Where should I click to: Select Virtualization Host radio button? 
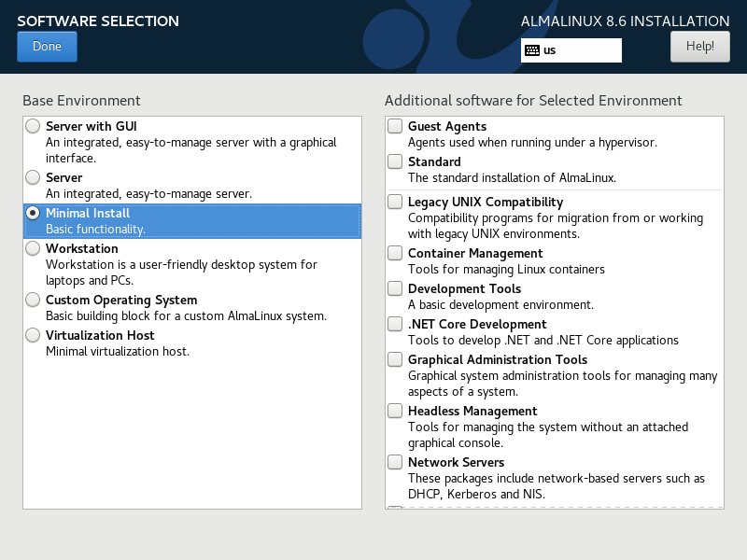click(33, 335)
